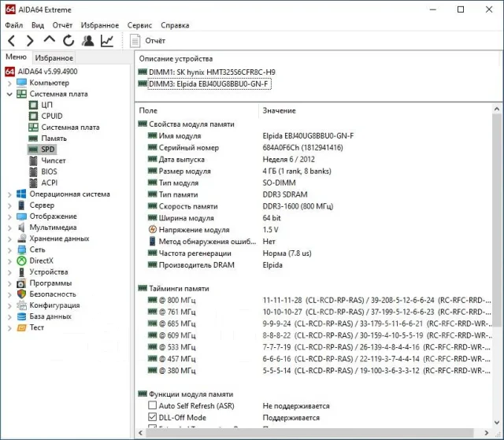504x440 pixels.
Task: Switch to the Избранное sidebar tab
Action: (x=54, y=57)
